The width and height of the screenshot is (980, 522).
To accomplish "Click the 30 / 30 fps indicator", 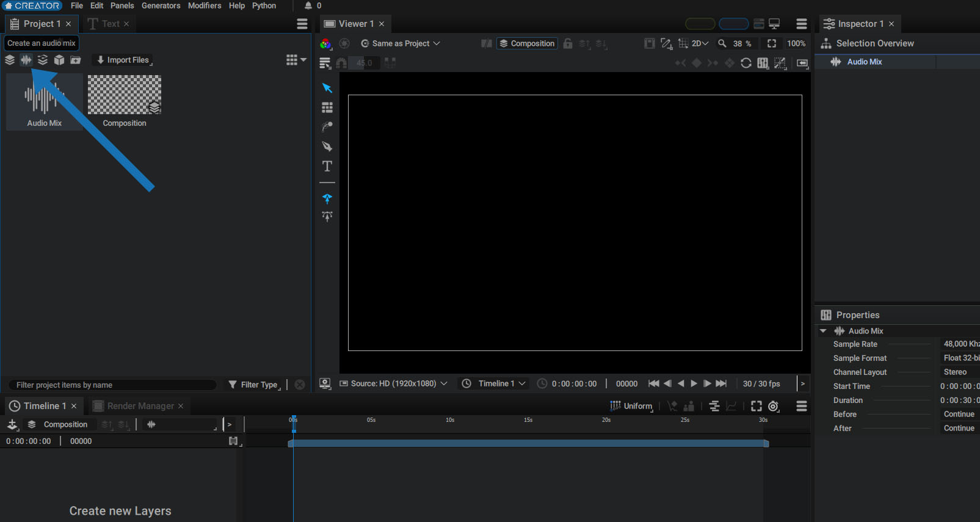I will (x=761, y=383).
